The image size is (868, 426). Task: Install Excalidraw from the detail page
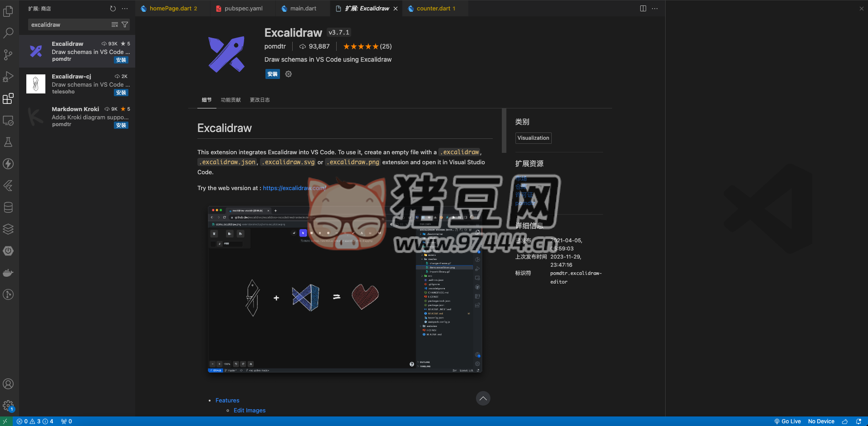point(272,74)
